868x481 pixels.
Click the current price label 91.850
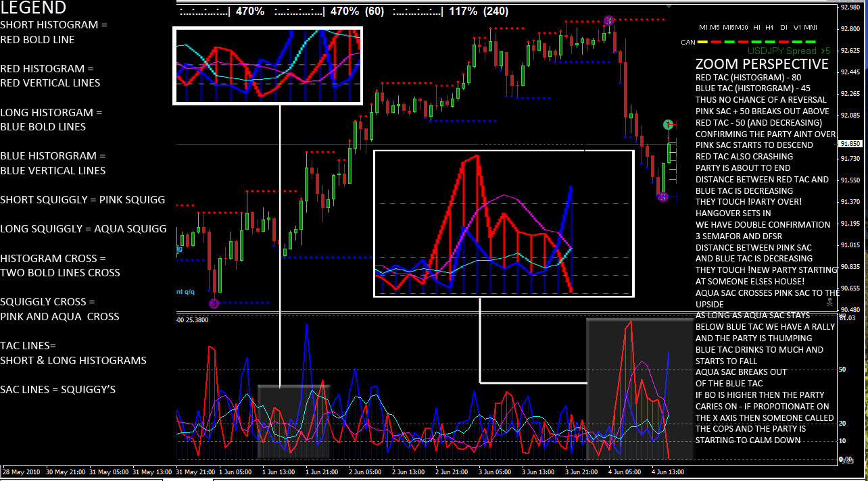849,144
